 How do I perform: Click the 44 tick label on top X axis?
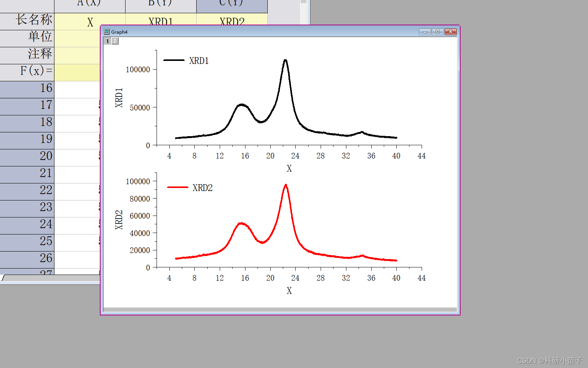422,156
